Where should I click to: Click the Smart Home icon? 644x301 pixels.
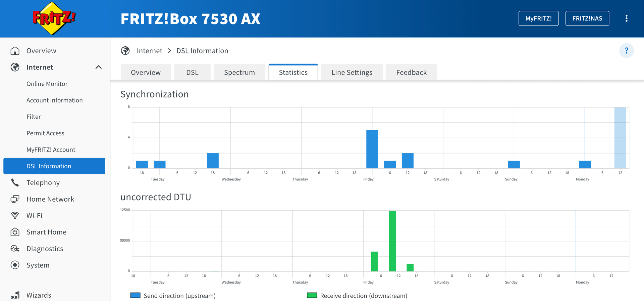click(15, 232)
